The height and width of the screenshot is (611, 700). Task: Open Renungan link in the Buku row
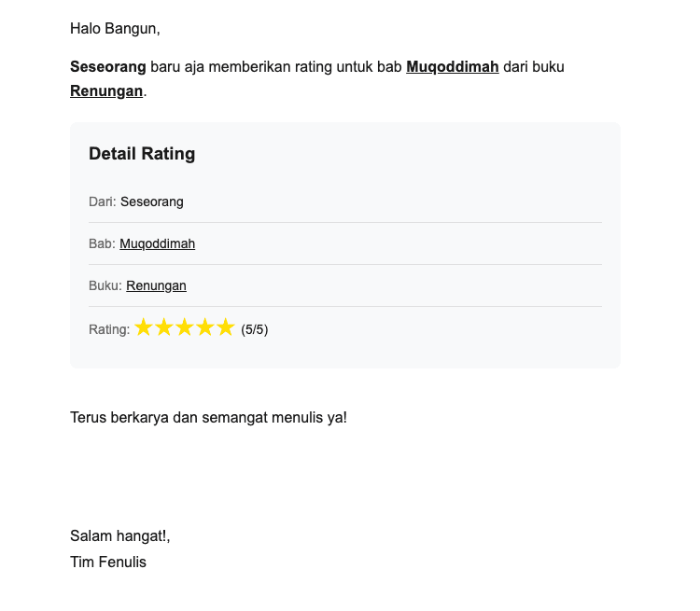[x=157, y=285]
